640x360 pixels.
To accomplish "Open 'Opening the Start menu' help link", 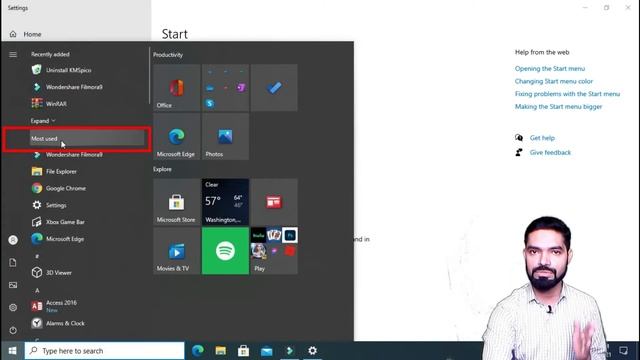I will (x=550, y=69).
